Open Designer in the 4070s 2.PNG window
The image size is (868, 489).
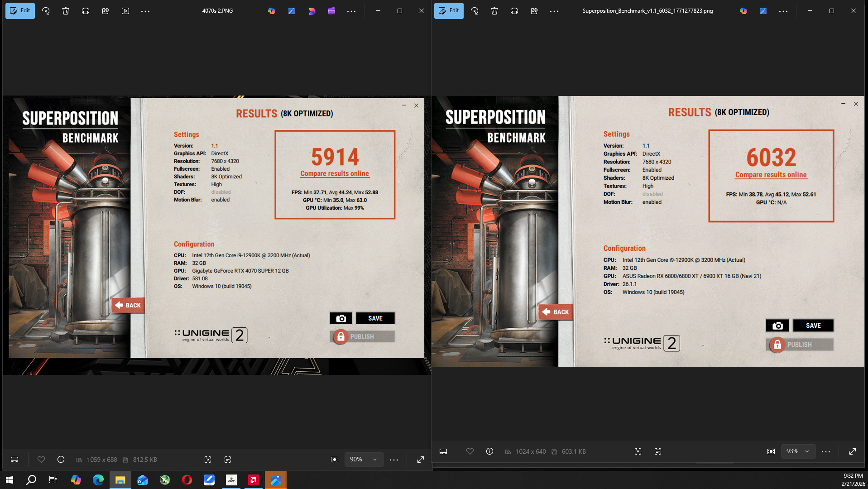[292, 11]
